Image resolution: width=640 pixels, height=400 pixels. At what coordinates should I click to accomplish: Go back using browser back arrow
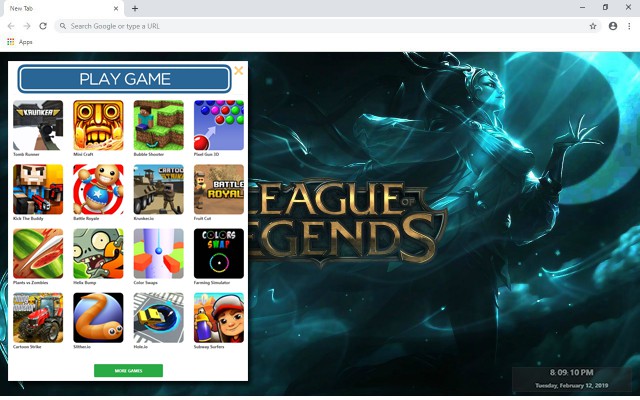coord(11,26)
